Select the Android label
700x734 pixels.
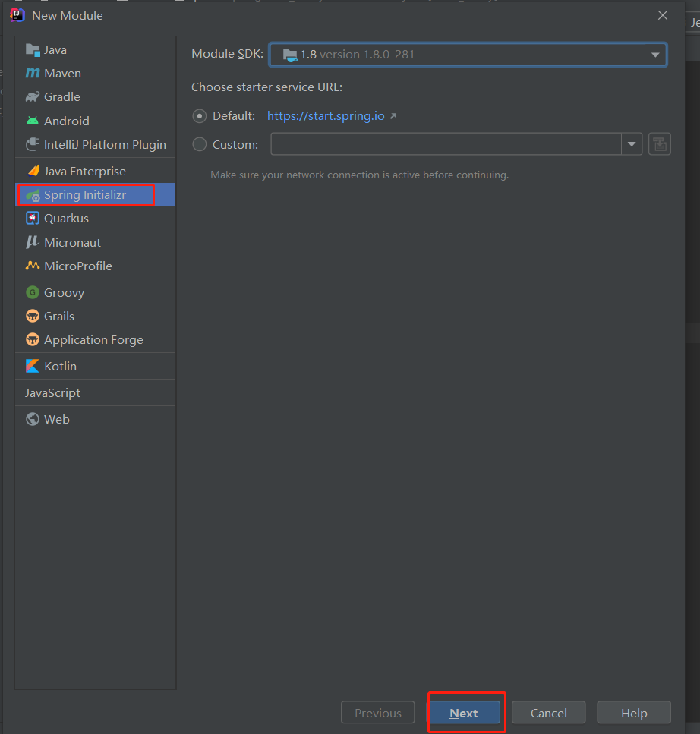pos(67,121)
